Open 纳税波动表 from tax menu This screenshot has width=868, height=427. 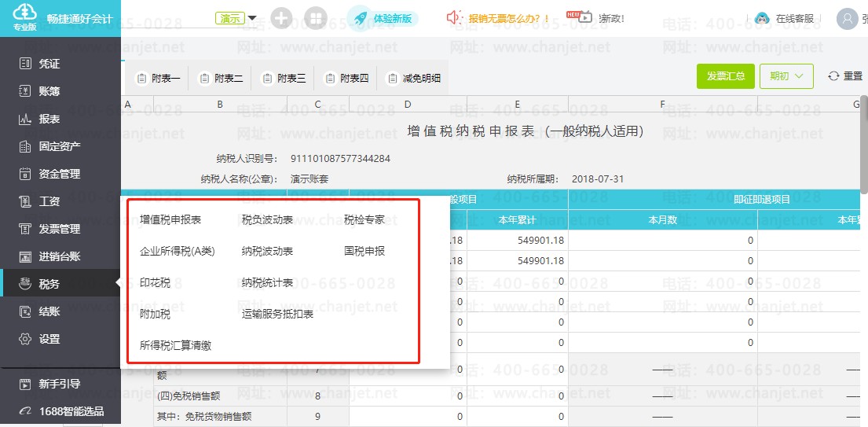(267, 251)
